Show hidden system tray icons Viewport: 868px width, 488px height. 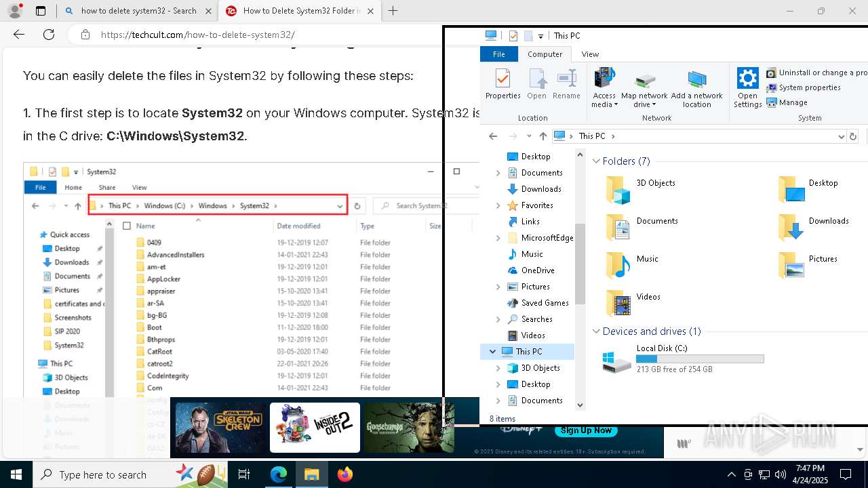pos(731,474)
